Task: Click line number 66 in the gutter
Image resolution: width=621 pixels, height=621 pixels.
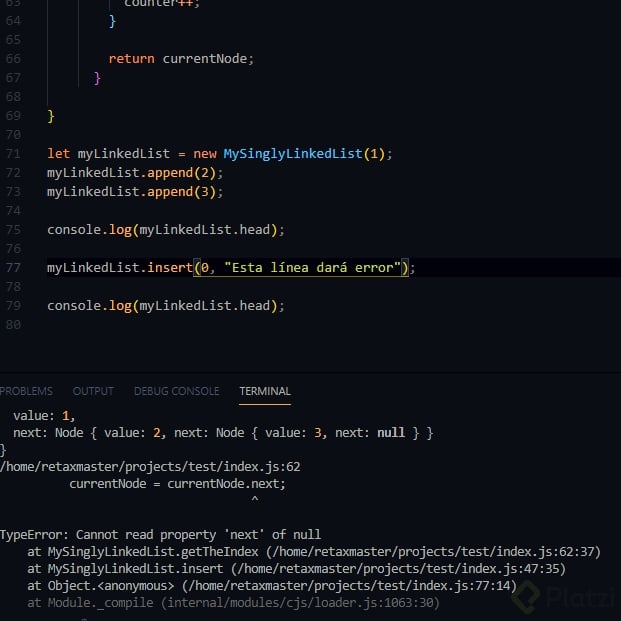Action: tap(13, 59)
